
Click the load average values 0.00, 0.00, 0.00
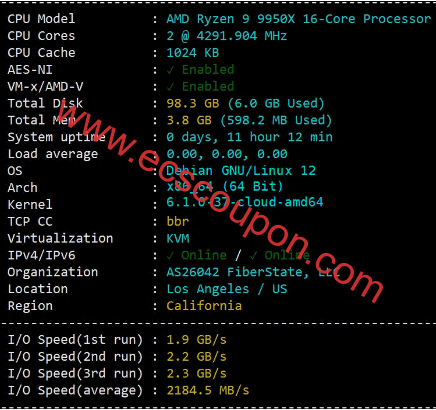point(227,154)
